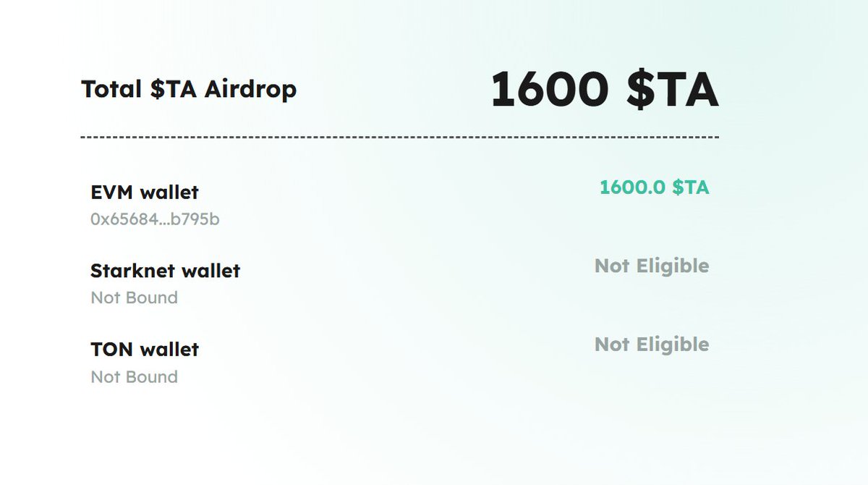Click Not Bound under Starknet wallet
The height and width of the screenshot is (485, 868).
(134, 298)
